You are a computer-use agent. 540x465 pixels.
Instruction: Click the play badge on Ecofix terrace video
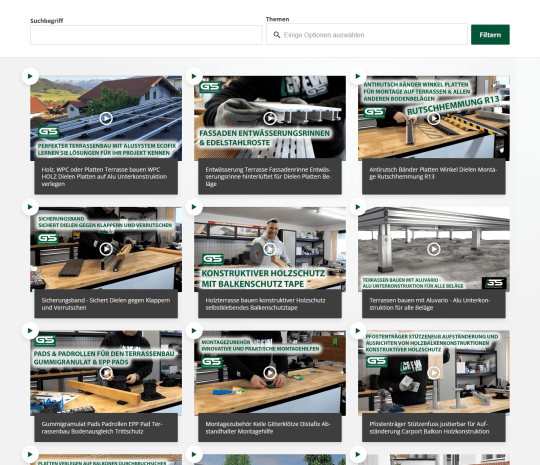30,76
